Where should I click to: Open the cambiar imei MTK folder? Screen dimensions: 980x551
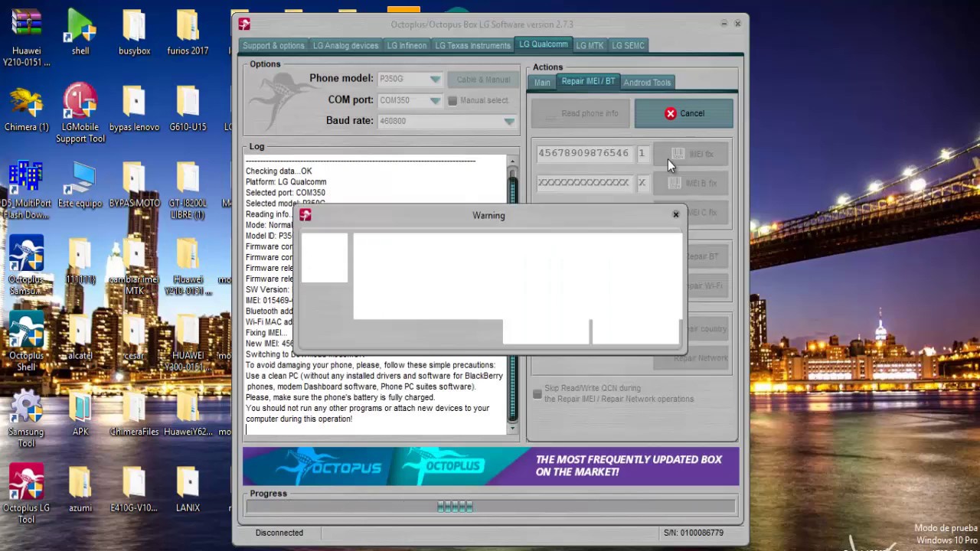pyautogui.click(x=134, y=266)
